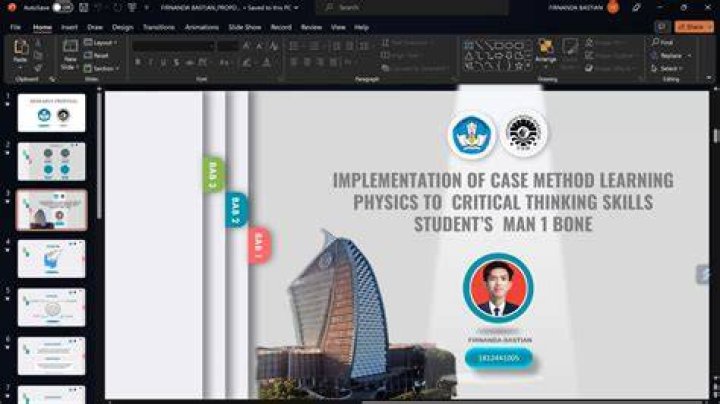The width and height of the screenshot is (720, 404).
Task: Click the Format Painter brush icon
Action: pyautogui.click(x=38, y=68)
